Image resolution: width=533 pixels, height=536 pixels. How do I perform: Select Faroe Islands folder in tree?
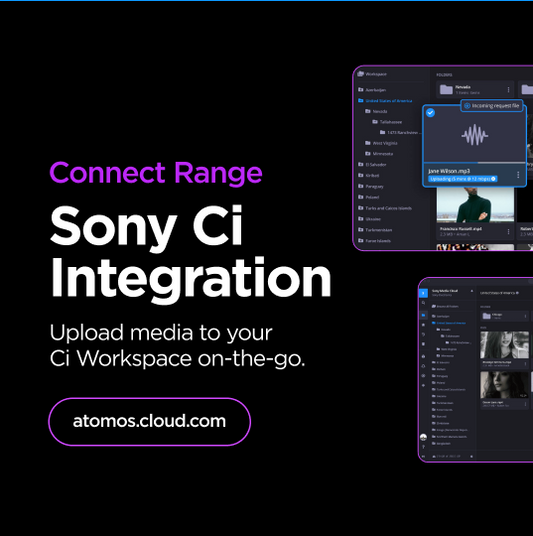[374, 241]
